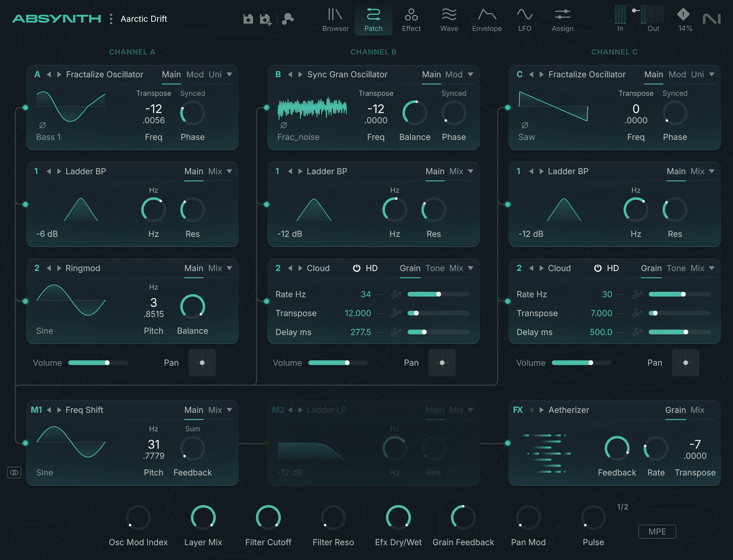Invert phase icon under Oscillator A waveform

(x=42, y=125)
